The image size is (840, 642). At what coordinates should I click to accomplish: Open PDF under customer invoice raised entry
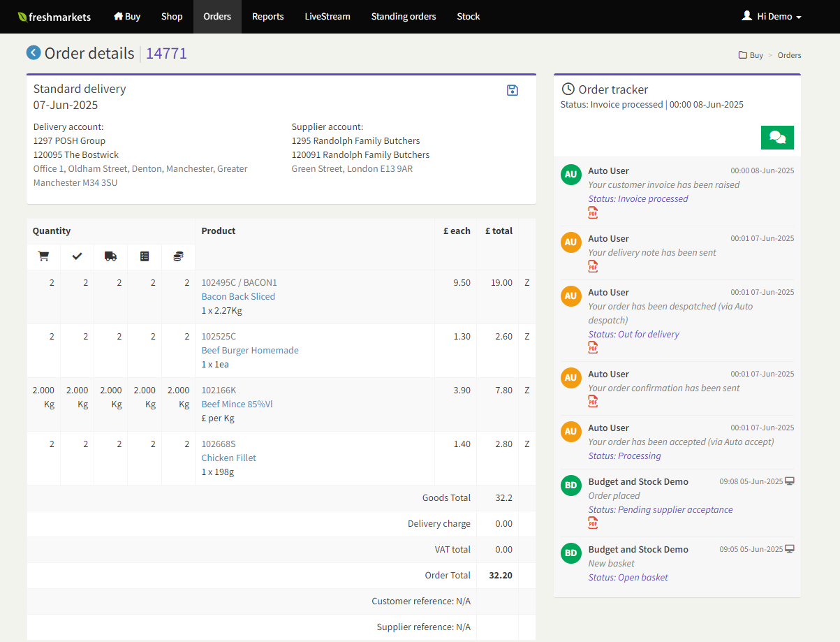click(x=593, y=212)
